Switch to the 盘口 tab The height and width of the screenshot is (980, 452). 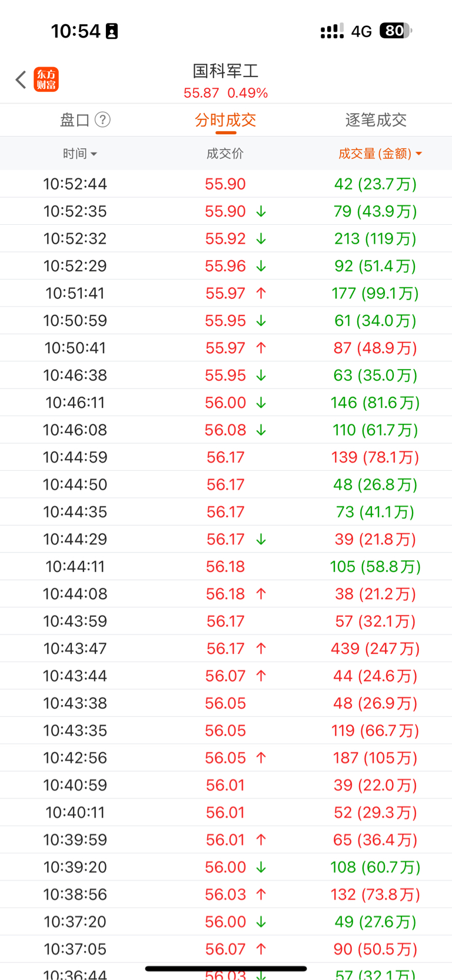pos(75,120)
